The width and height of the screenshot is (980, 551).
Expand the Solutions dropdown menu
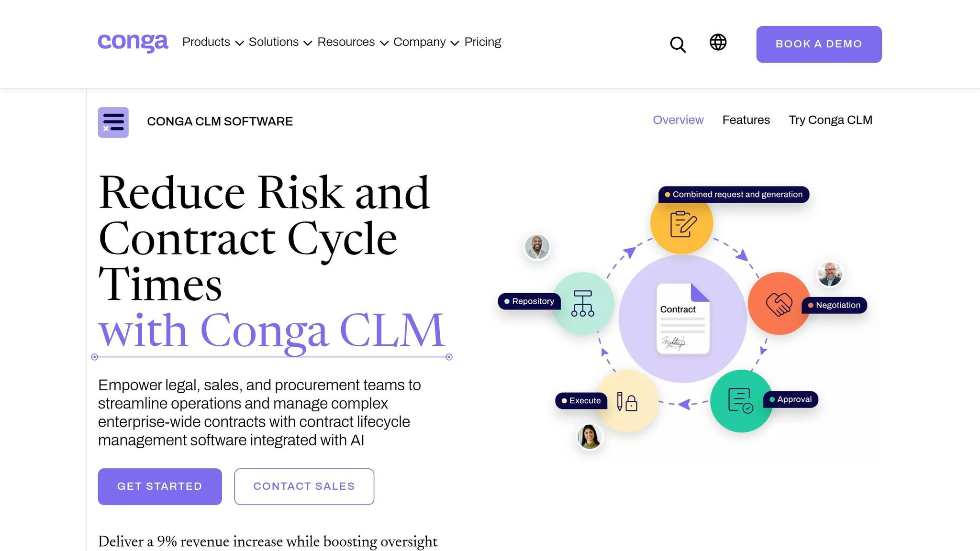(x=280, y=42)
